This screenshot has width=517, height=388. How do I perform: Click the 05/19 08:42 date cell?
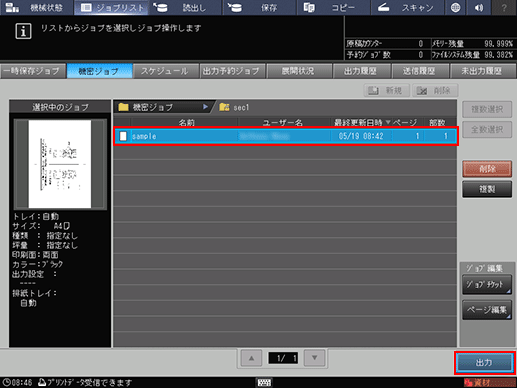tap(361, 136)
